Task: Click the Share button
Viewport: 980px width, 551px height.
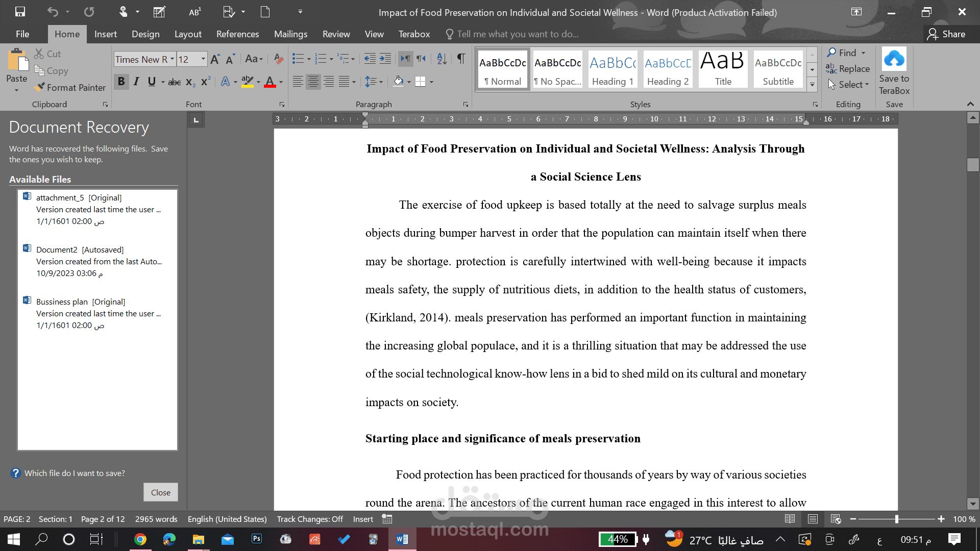Action: click(946, 34)
